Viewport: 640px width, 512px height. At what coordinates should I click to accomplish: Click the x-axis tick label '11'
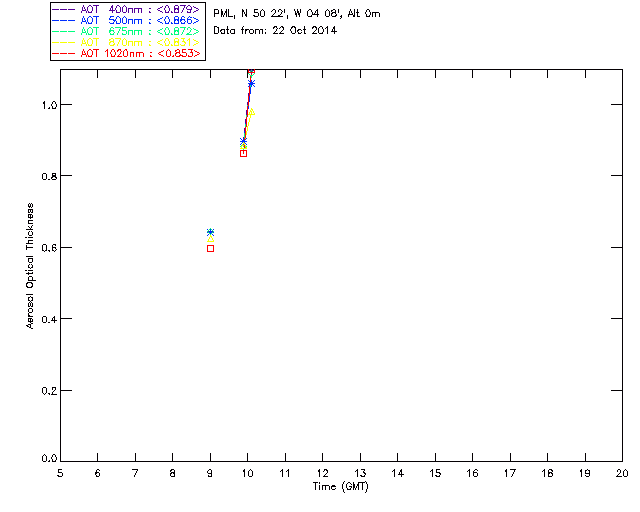(285, 473)
